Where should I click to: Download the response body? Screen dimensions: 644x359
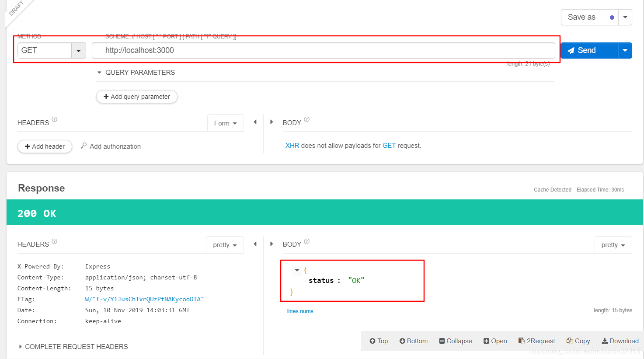pos(620,341)
